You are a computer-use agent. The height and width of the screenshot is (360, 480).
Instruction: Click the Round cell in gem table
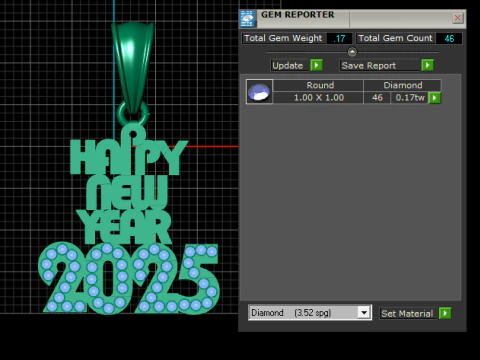click(318, 85)
